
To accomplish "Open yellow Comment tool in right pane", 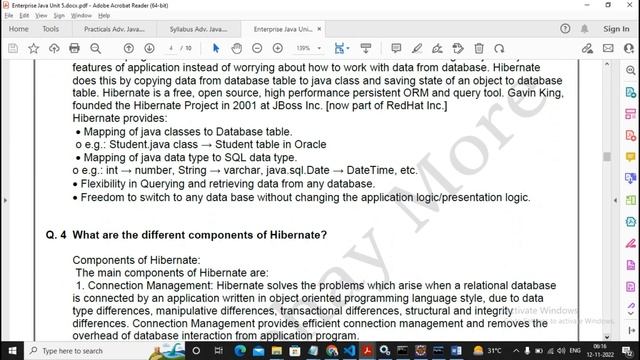I will point(631,157).
